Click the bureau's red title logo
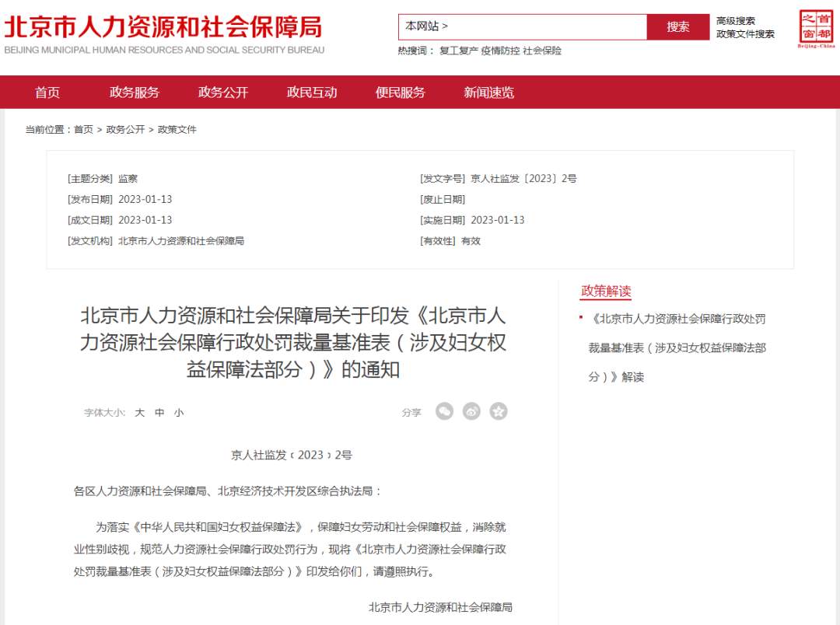840x625 pixels. pos(163,28)
